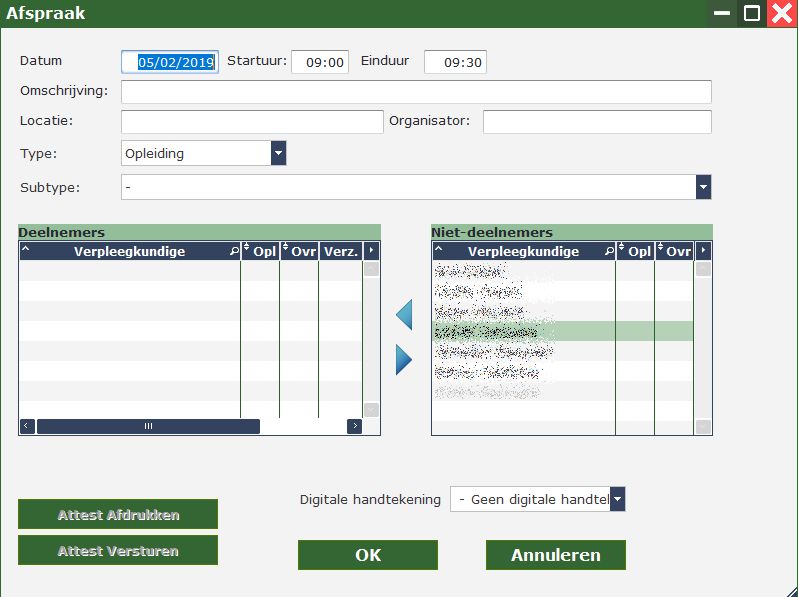The image size is (798, 597).
Task: Focus the Organisator input field
Action: 597,122
